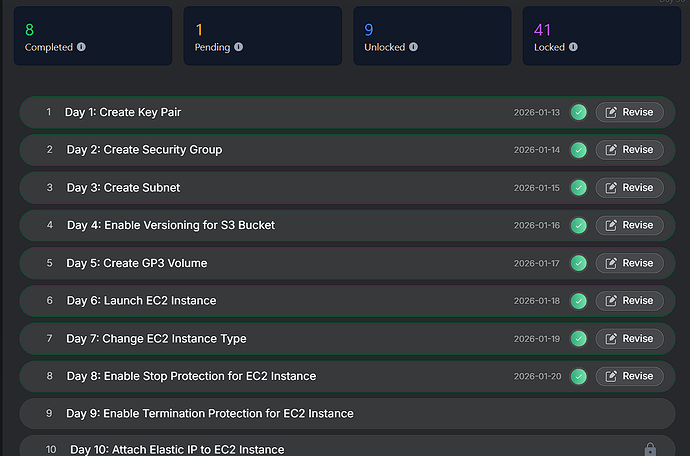Open Day 6: Launch EC2 Instance
The image size is (690, 456).
(141, 301)
